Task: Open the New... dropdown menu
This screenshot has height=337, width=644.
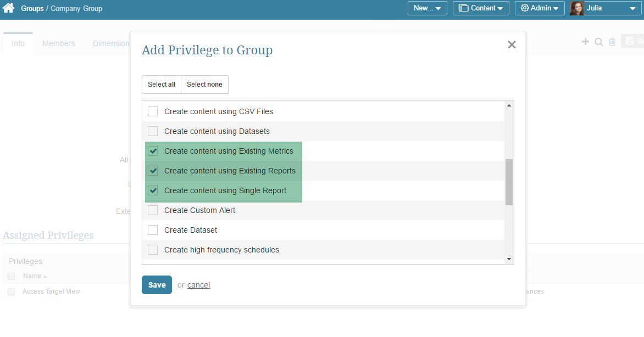Action: click(x=427, y=8)
